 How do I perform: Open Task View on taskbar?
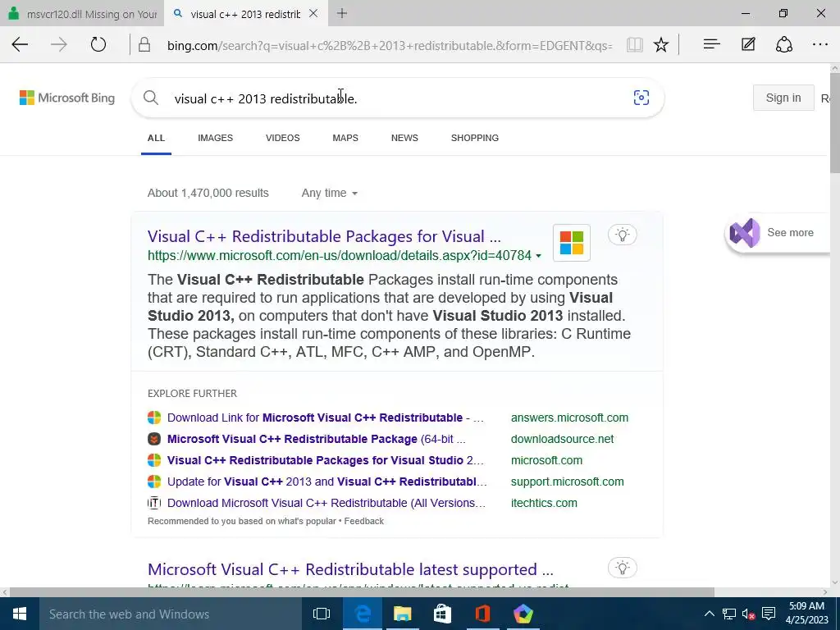pos(322,614)
